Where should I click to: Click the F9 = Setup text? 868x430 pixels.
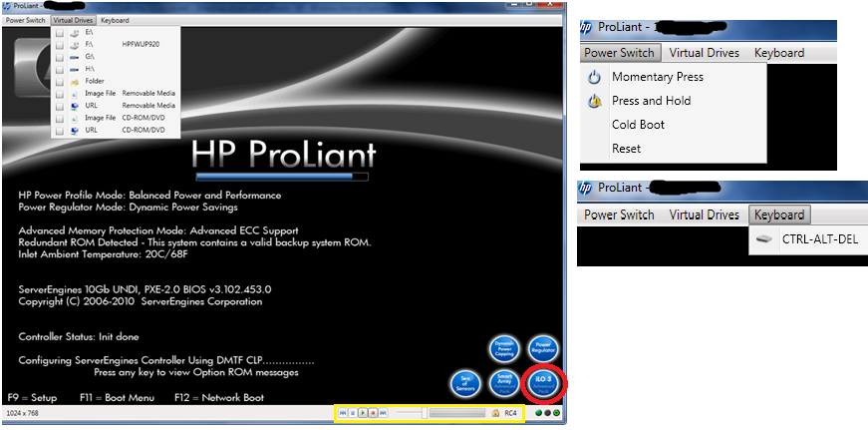click(x=32, y=397)
